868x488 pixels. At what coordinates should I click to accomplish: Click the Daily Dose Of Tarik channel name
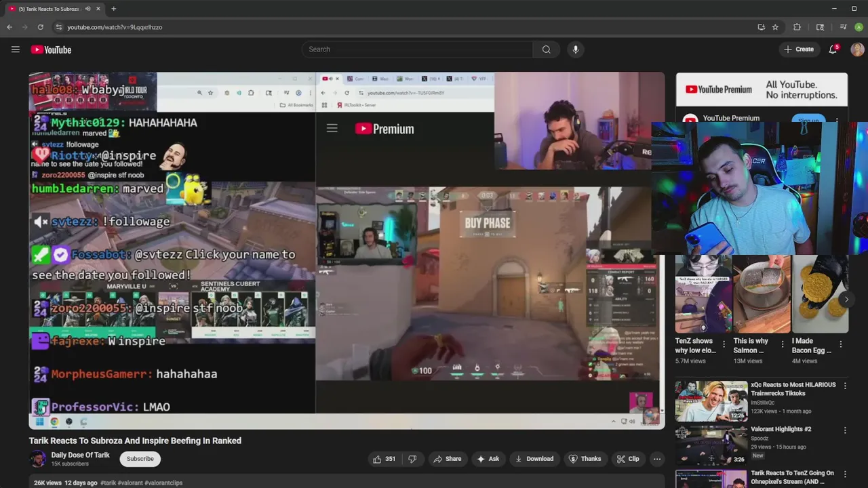coord(80,455)
